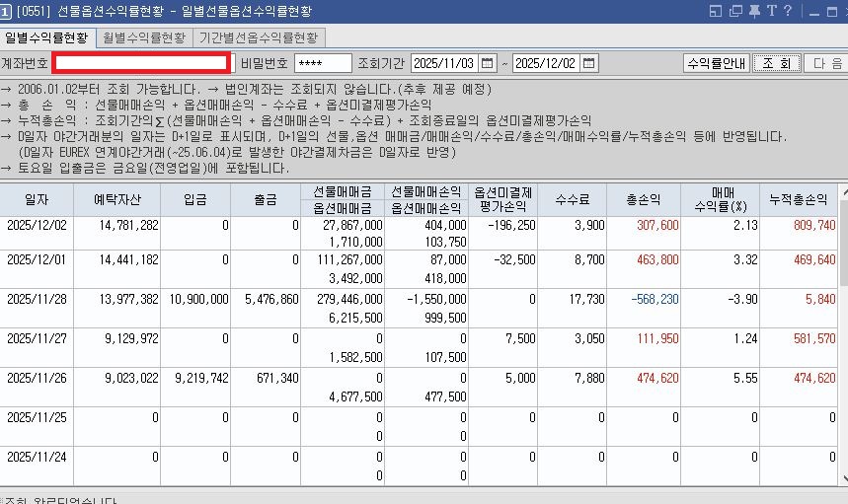Click the 수익률안내 button
Image resolution: width=848 pixels, height=504 pixels.
[717, 63]
